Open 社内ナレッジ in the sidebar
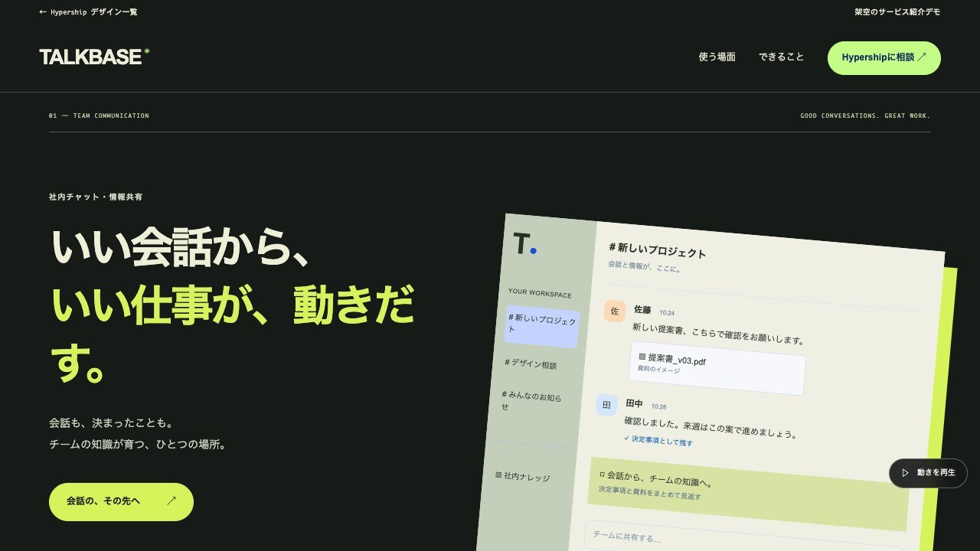Image resolution: width=980 pixels, height=551 pixels. pyautogui.click(x=523, y=477)
